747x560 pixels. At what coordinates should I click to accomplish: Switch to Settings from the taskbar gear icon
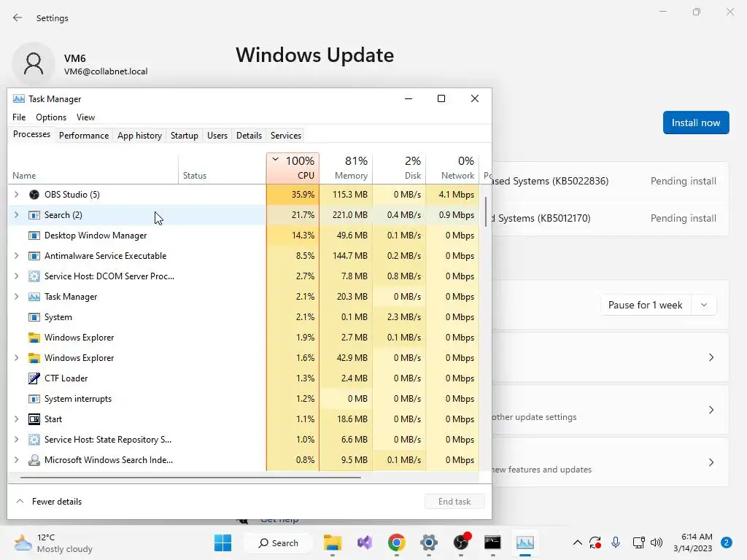[428, 542]
